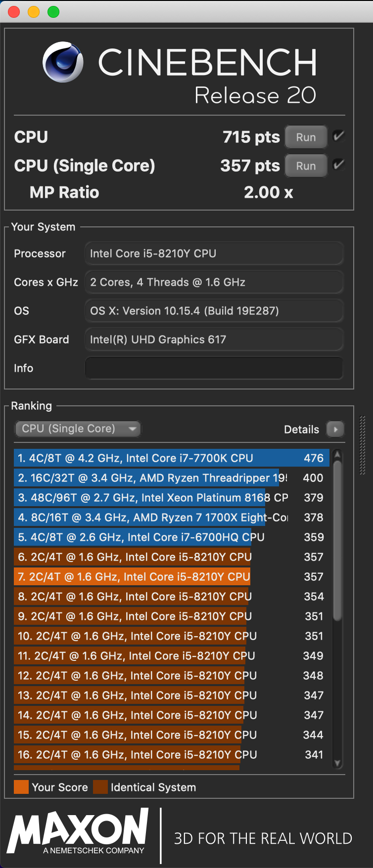Click the 715 pts CPU score
Screen dimensions: 373x868
(x=251, y=137)
